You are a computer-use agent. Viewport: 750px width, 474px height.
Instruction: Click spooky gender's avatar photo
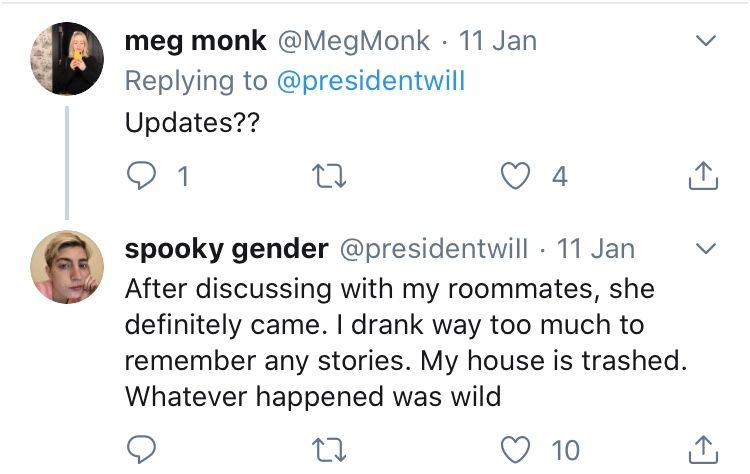click(x=67, y=267)
